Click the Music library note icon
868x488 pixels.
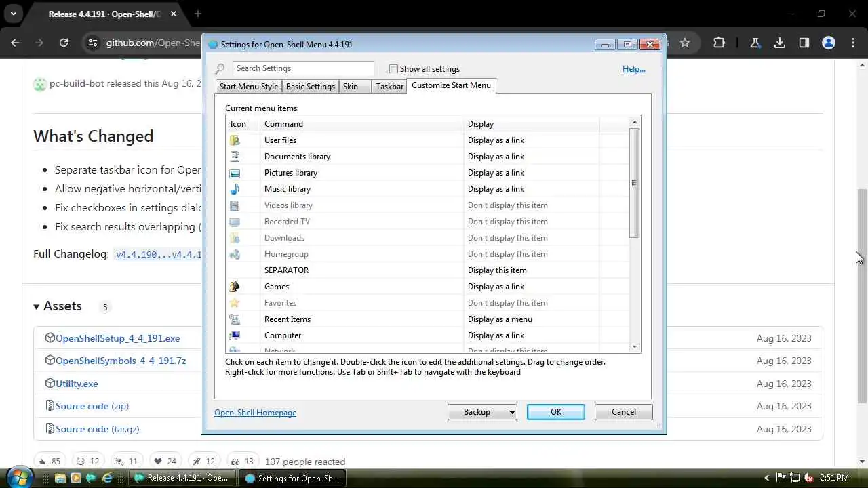tap(235, 189)
